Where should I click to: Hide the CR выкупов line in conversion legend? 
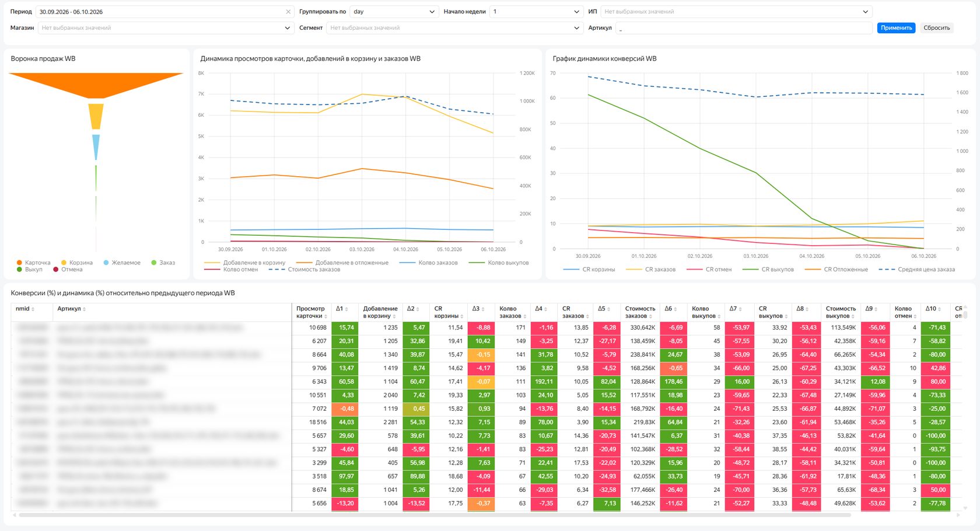[x=769, y=270]
